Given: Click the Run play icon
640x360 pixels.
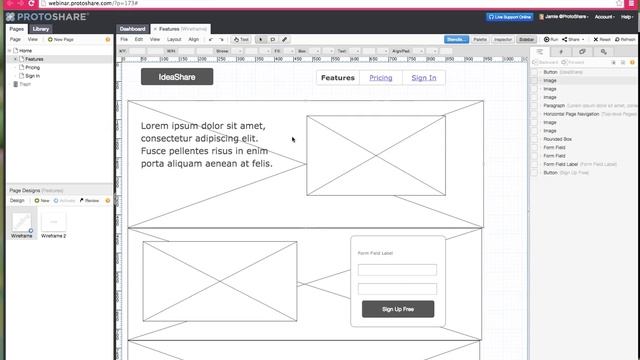Looking at the screenshot, I should [547, 40].
